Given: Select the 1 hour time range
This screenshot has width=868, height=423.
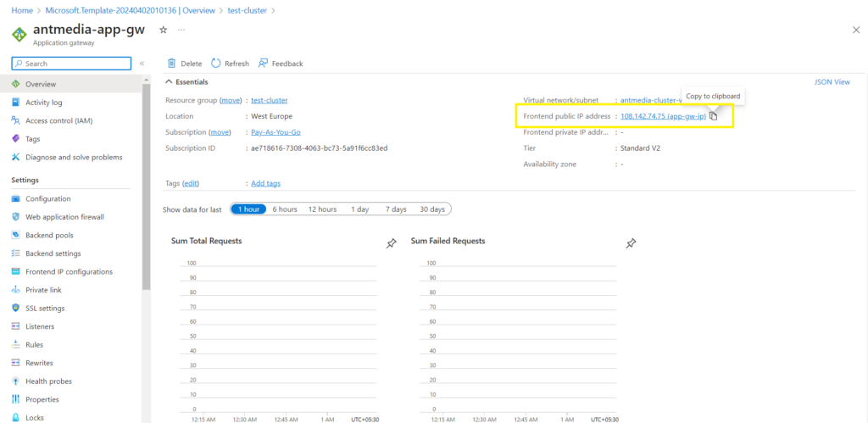Looking at the screenshot, I should [248, 209].
